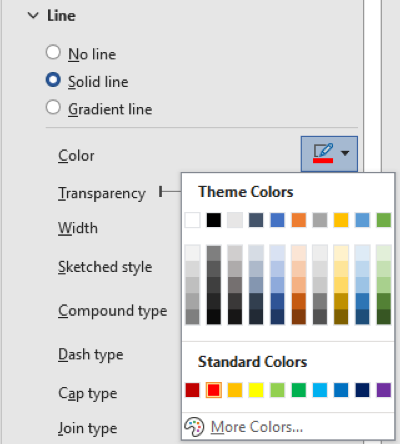Select standard light blue color swatch
The width and height of the screenshot is (400, 444).
coord(320,390)
